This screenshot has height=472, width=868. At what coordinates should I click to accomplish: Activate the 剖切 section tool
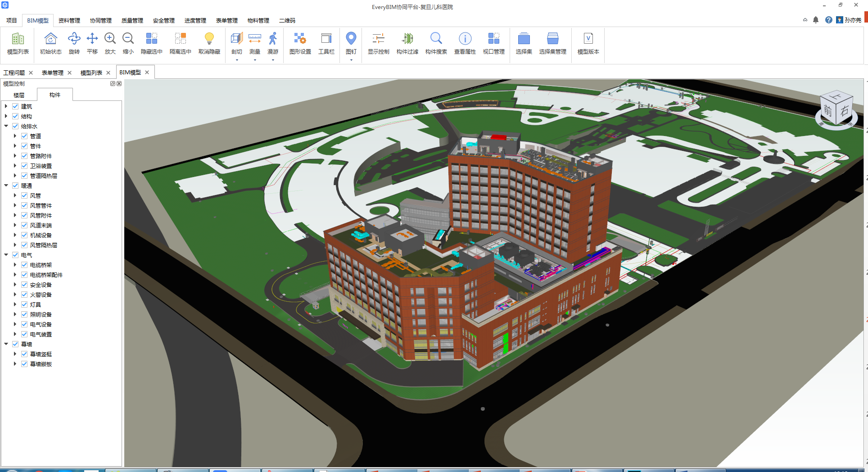(237, 43)
